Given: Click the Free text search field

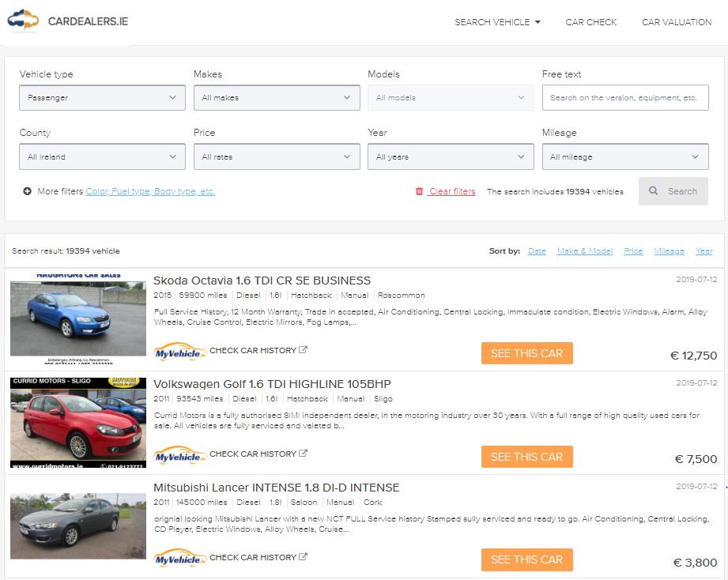Looking at the screenshot, I should pos(624,98).
